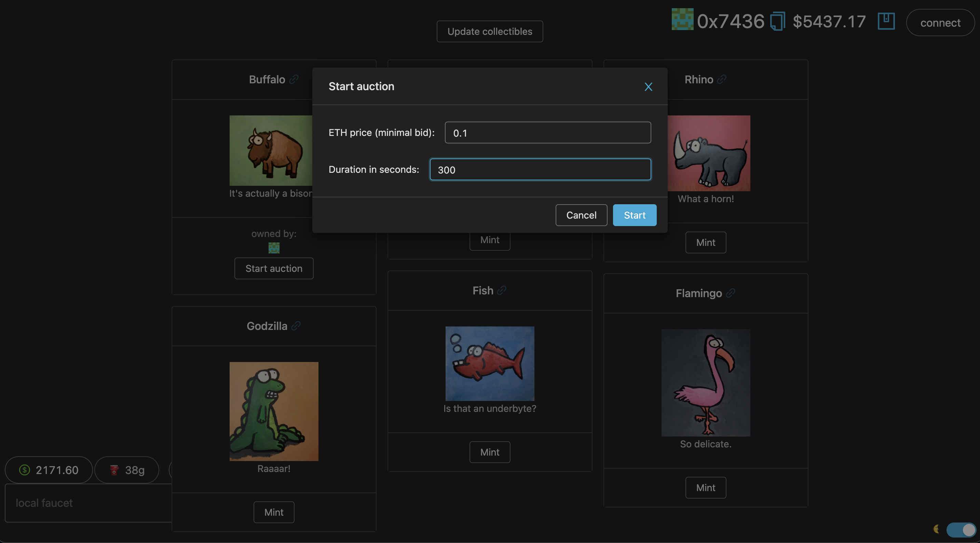This screenshot has width=980, height=543.
Task: Click the connect wallet button
Action: pyautogui.click(x=940, y=23)
